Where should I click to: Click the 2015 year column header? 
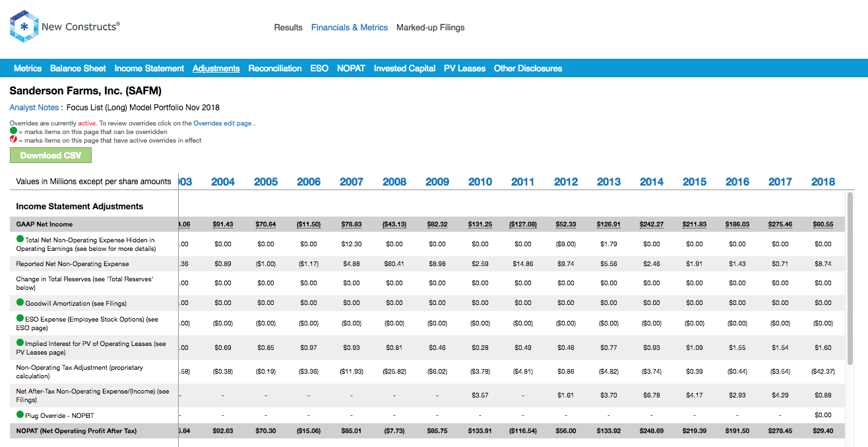pyautogui.click(x=695, y=182)
